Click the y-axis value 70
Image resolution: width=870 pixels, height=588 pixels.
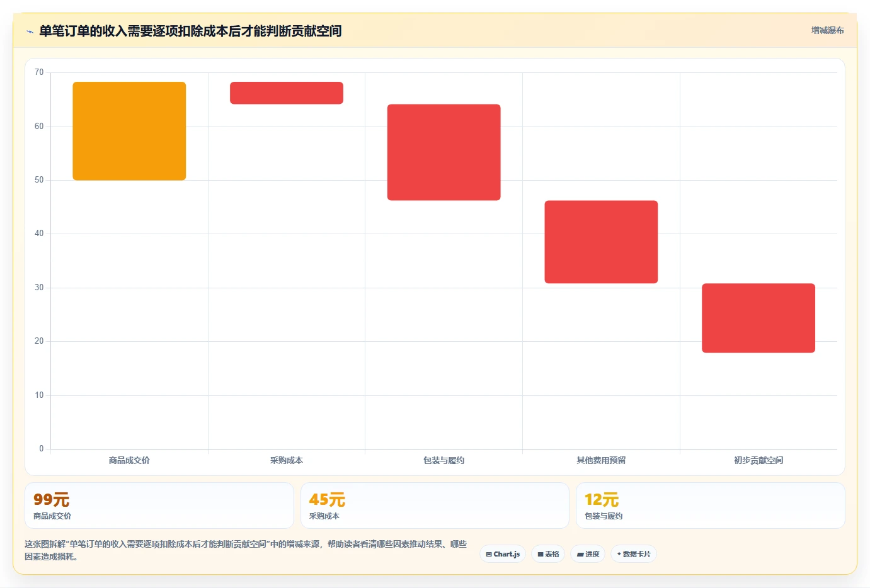[39, 72]
